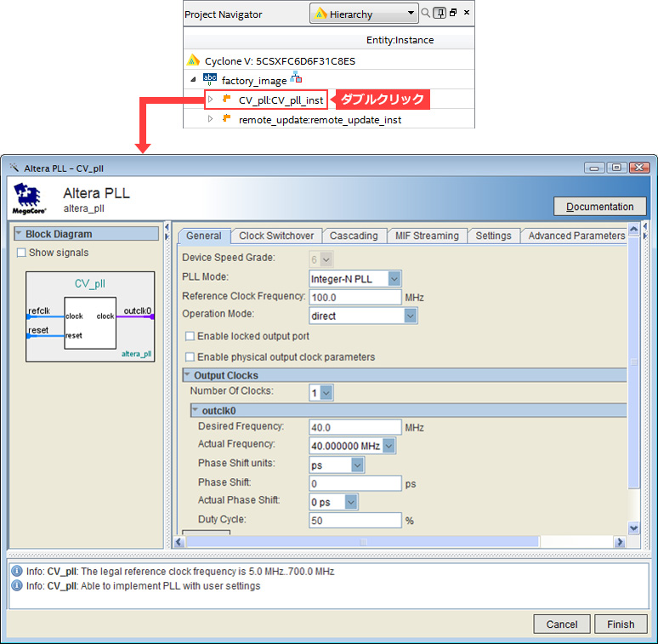Collapse the factory_image tree node
Viewport: 658px width, 644px height.
tap(193, 80)
